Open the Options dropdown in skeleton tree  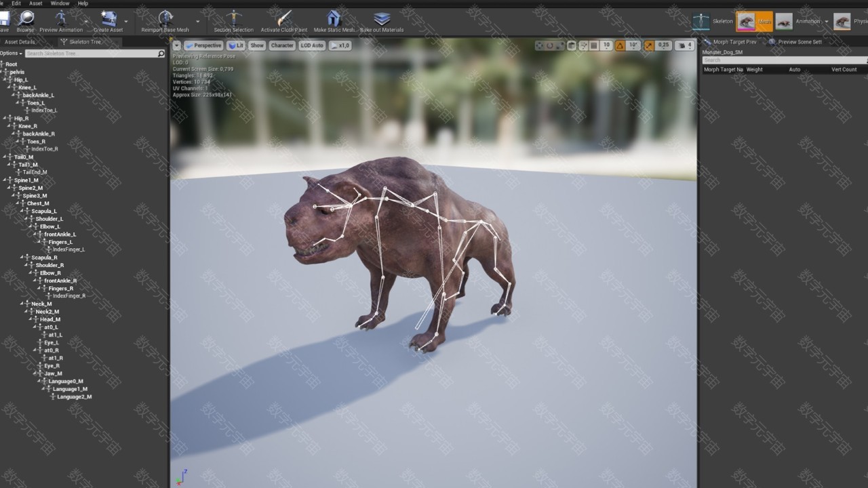11,54
